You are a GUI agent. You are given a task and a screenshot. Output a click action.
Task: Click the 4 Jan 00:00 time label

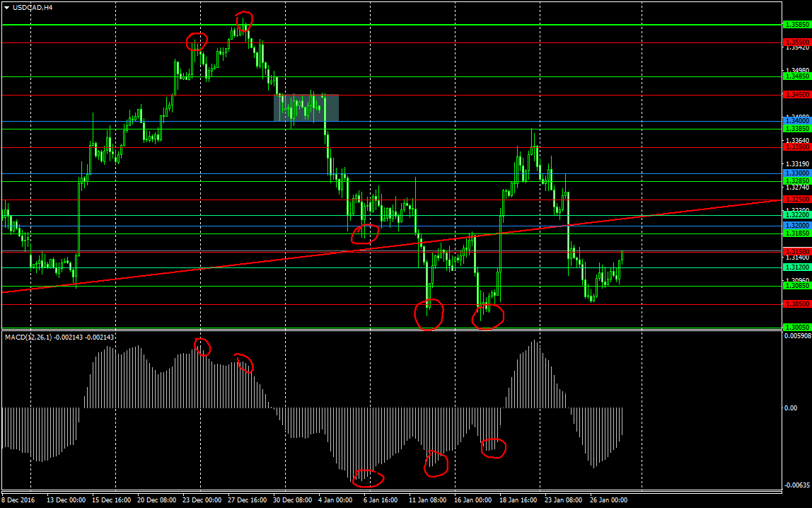click(335, 500)
